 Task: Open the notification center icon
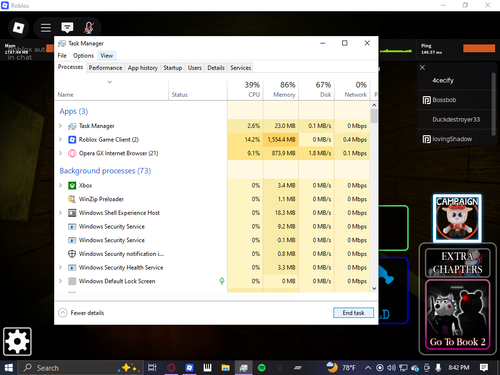484,368
